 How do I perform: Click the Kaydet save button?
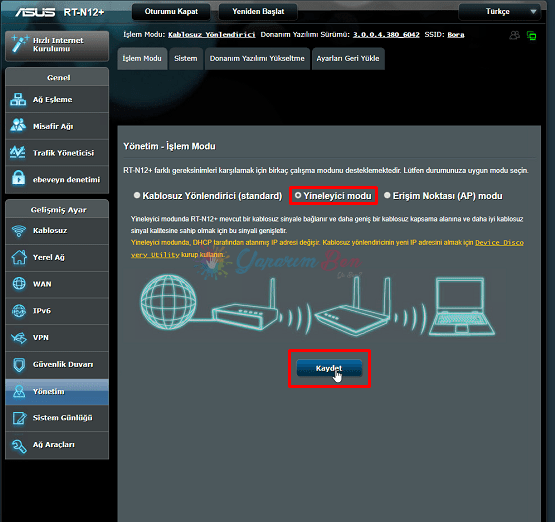(x=329, y=368)
